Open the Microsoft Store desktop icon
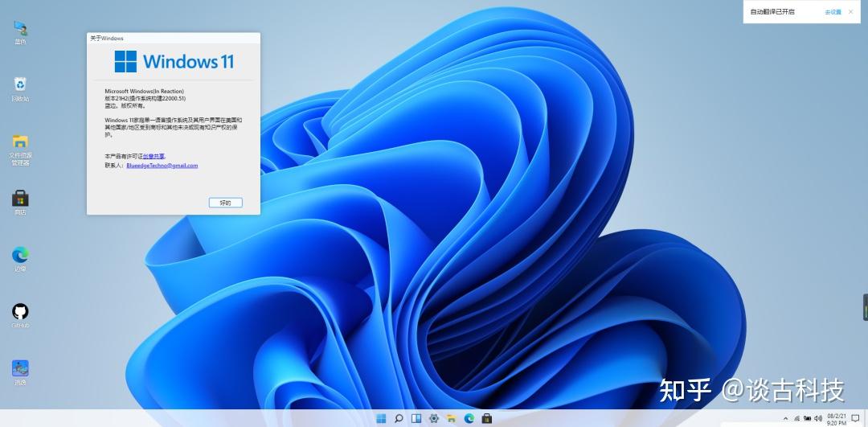The image size is (868, 427). click(x=20, y=203)
